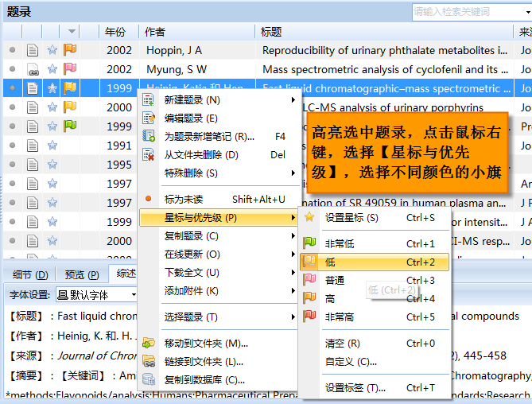This screenshot has height=404, width=532.
Task: Expand the 新建题录 (N) submenu arrow
Action: pos(293,99)
